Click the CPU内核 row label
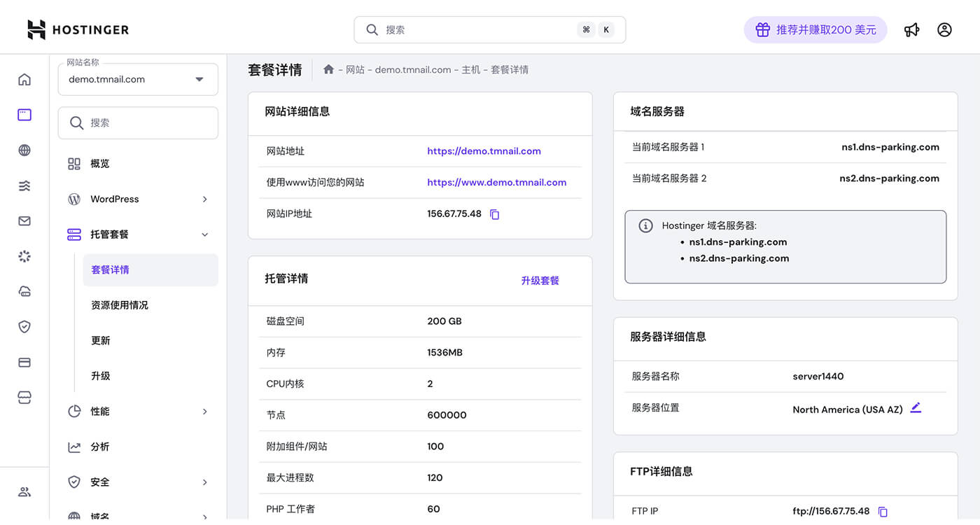Image resolution: width=980 pixels, height=525 pixels. pyautogui.click(x=285, y=384)
